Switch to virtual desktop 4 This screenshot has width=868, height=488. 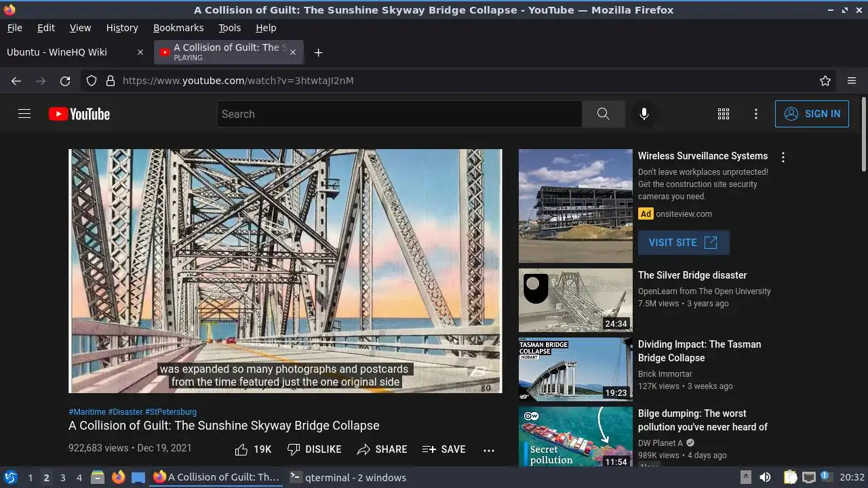point(79,478)
